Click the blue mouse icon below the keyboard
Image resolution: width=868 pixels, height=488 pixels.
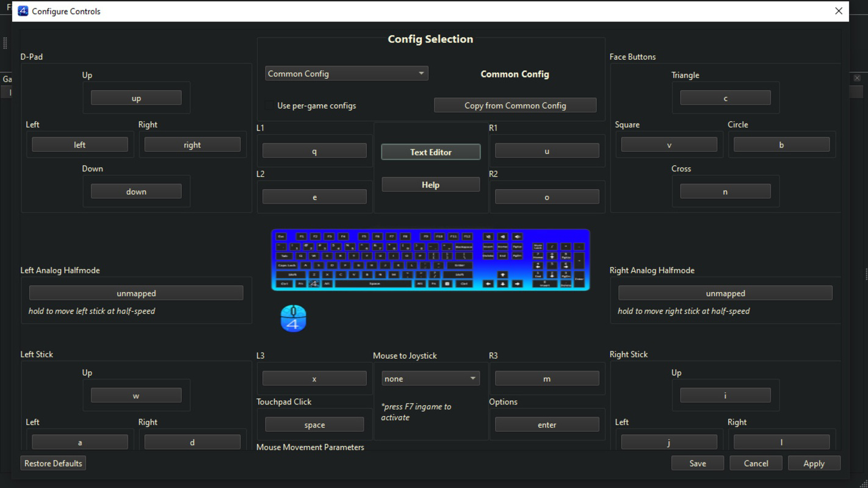293,318
